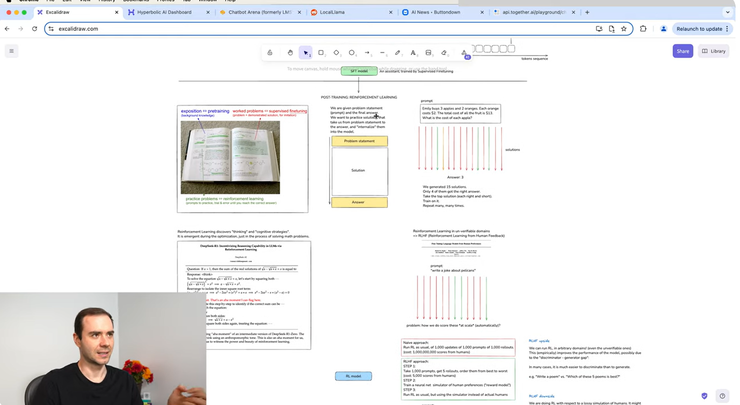Viewport: 740px width, 405px height.
Task: Open the More tools shapes dropdown
Action: pos(463,53)
